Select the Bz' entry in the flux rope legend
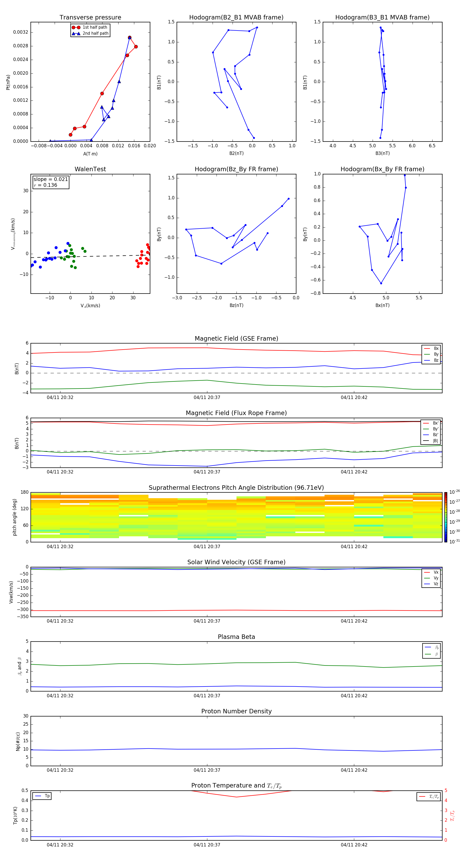The image size is (473, 868). [x=431, y=435]
